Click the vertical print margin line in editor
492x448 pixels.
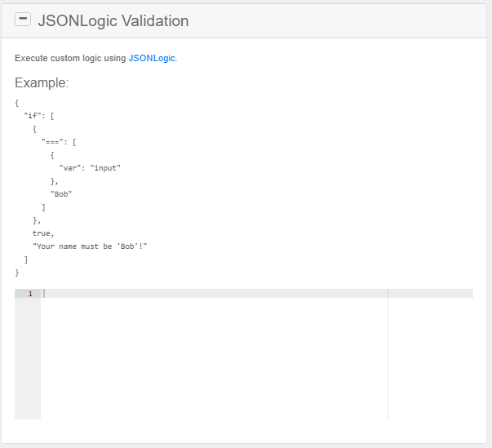tap(388, 359)
